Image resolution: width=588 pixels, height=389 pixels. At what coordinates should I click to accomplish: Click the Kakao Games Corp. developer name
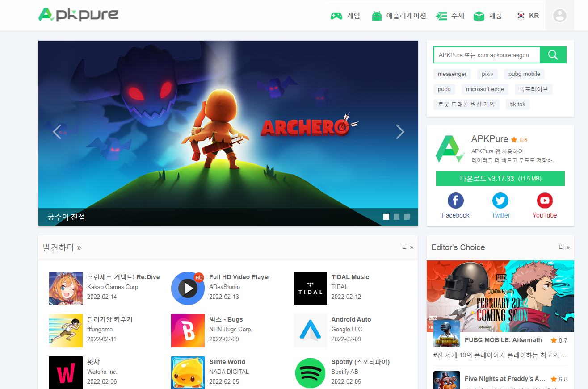[113, 287]
